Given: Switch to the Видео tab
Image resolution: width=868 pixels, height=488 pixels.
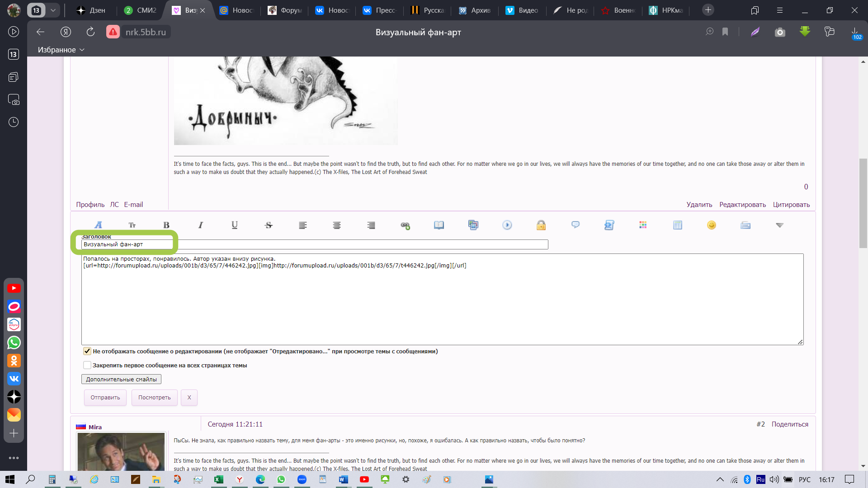Looking at the screenshot, I should tap(522, 10).
